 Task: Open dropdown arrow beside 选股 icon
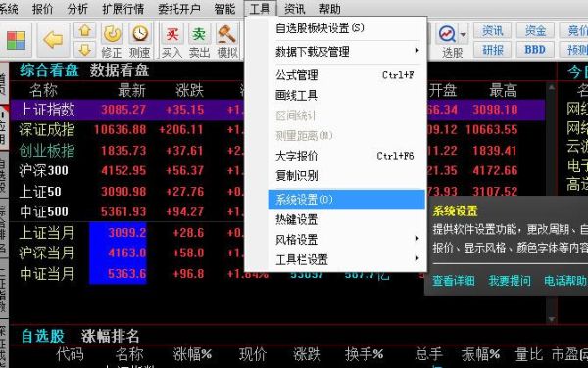point(464,35)
